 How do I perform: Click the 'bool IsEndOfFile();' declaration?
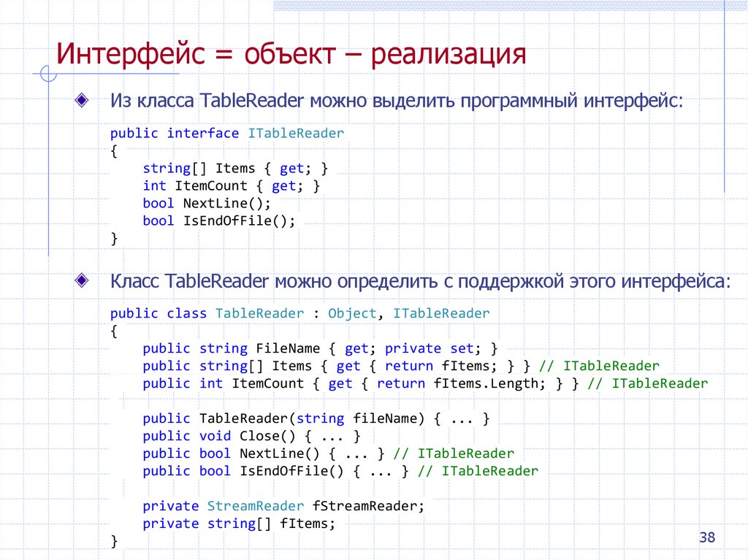(x=218, y=220)
